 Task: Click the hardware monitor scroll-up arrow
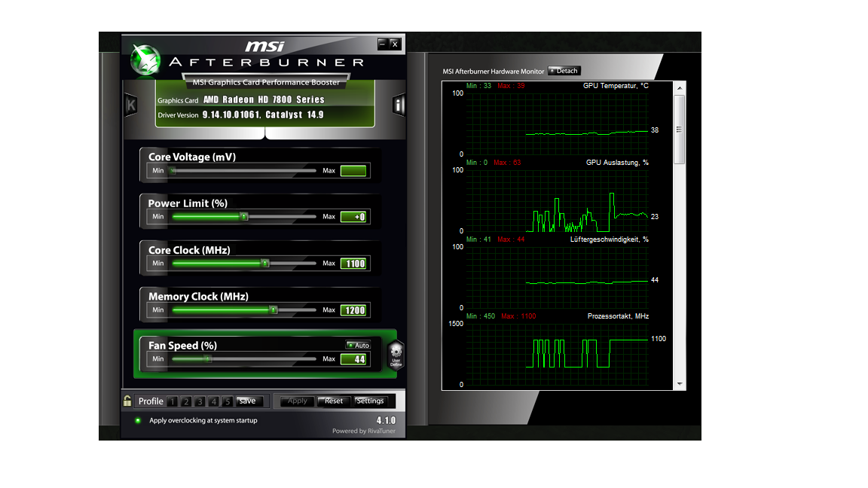coord(680,88)
